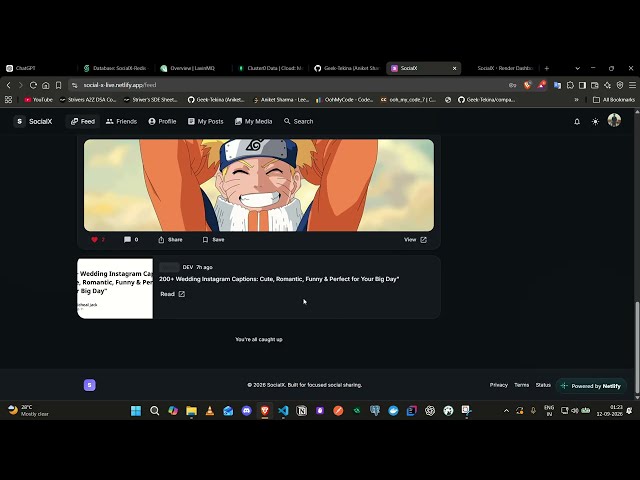Open VS Code from taskbar
Screen dimensions: 640x480
283,411
